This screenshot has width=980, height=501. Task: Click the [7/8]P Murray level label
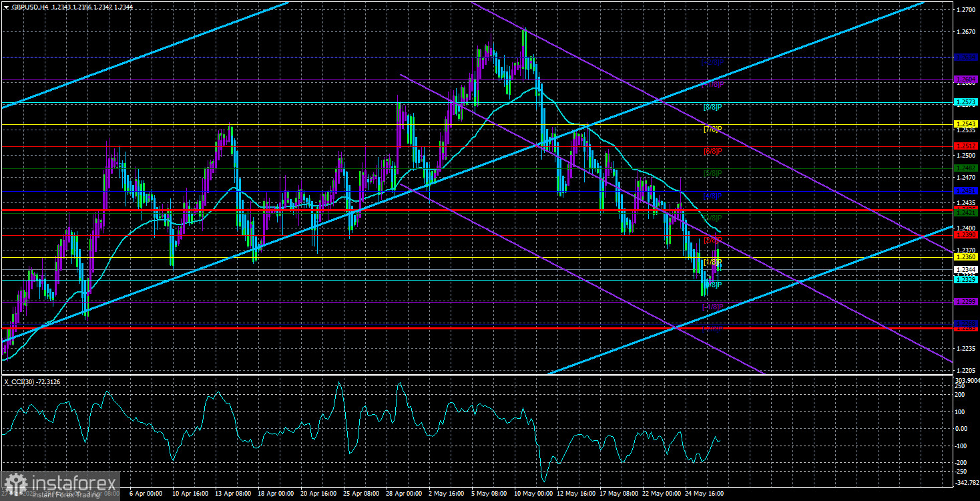[712, 129]
